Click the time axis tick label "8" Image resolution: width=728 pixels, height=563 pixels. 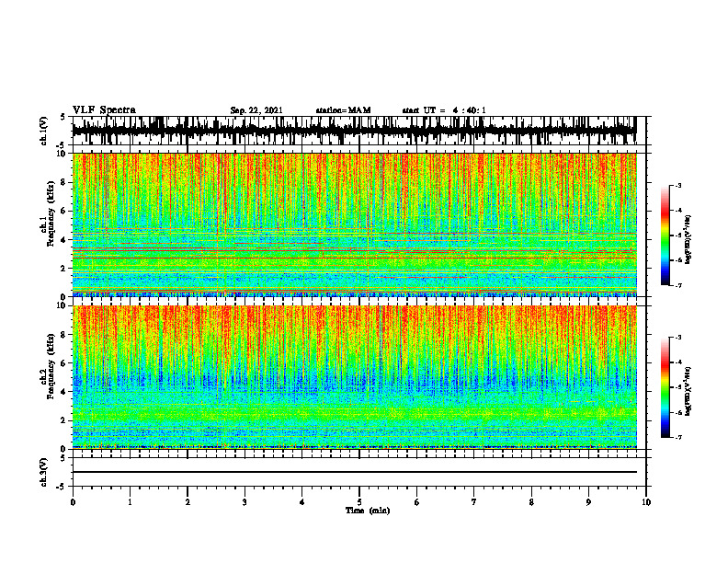531,502
